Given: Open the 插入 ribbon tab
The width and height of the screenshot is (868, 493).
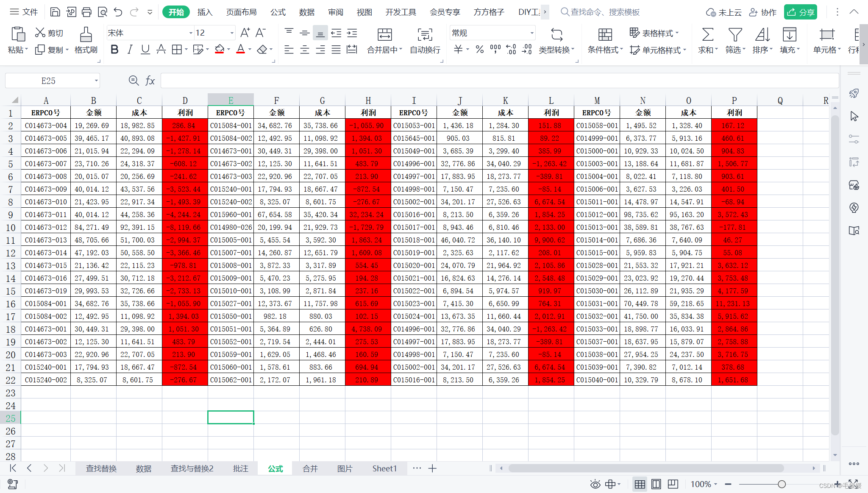Looking at the screenshot, I should pos(205,12).
